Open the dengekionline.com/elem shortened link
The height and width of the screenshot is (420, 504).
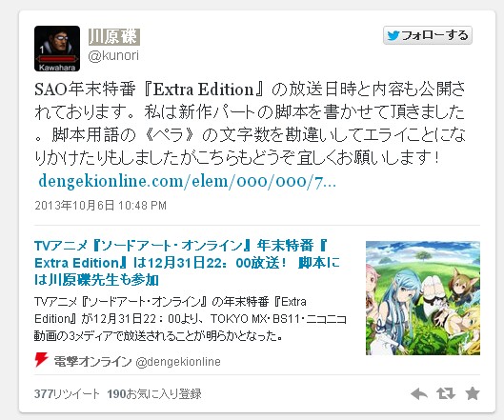[x=187, y=182]
